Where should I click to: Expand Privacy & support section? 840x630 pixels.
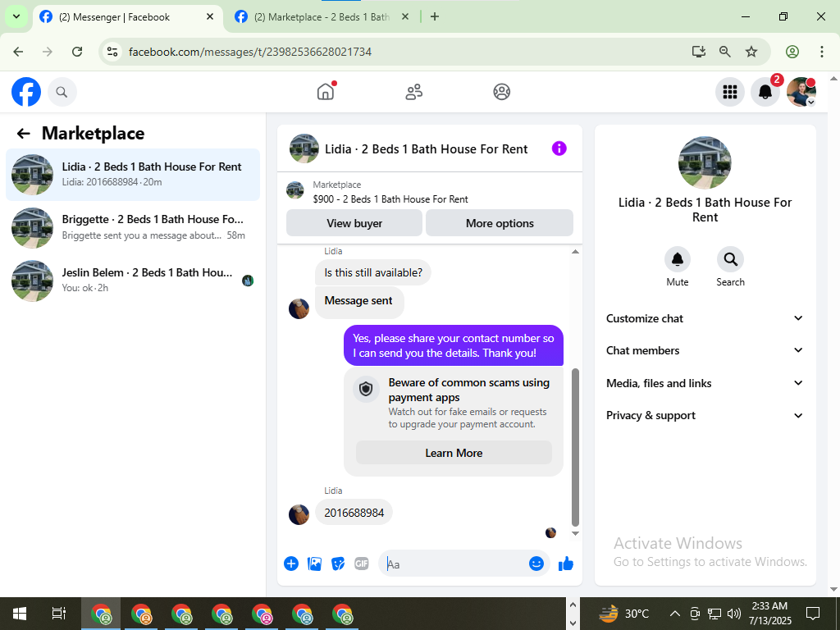pyautogui.click(x=705, y=416)
